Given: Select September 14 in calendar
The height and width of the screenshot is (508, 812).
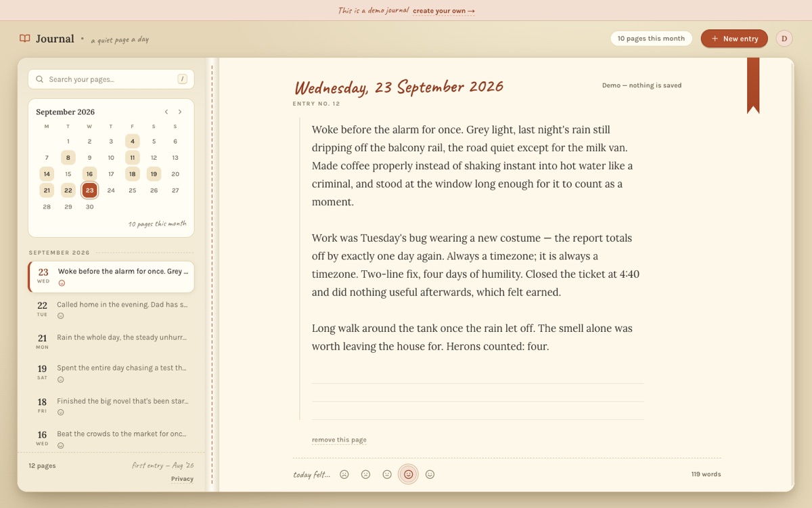Looking at the screenshot, I should click(x=47, y=174).
